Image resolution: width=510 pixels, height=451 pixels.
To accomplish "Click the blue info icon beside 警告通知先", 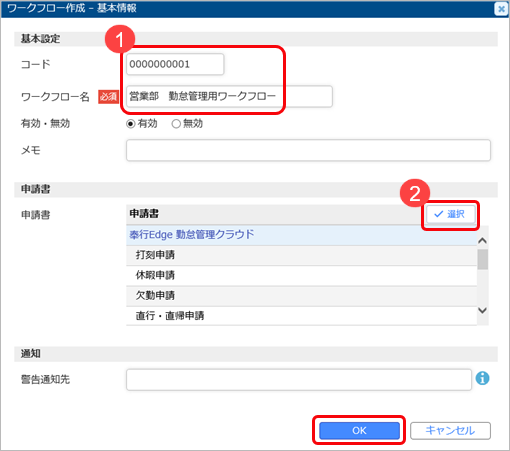I will point(482,378).
